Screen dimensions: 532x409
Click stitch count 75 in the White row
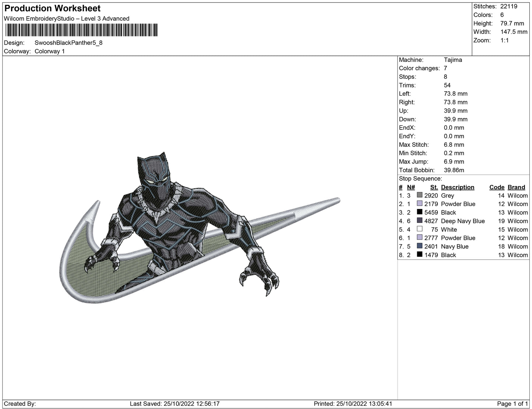[x=434, y=229]
